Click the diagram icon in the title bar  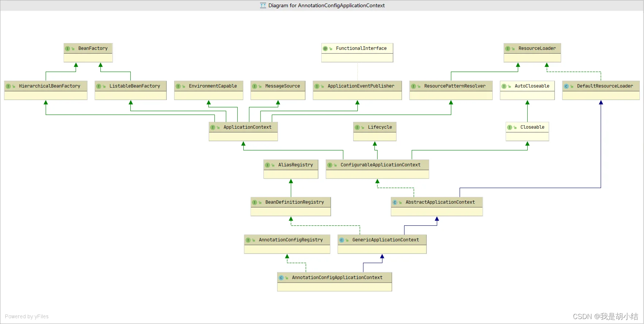(x=263, y=6)
